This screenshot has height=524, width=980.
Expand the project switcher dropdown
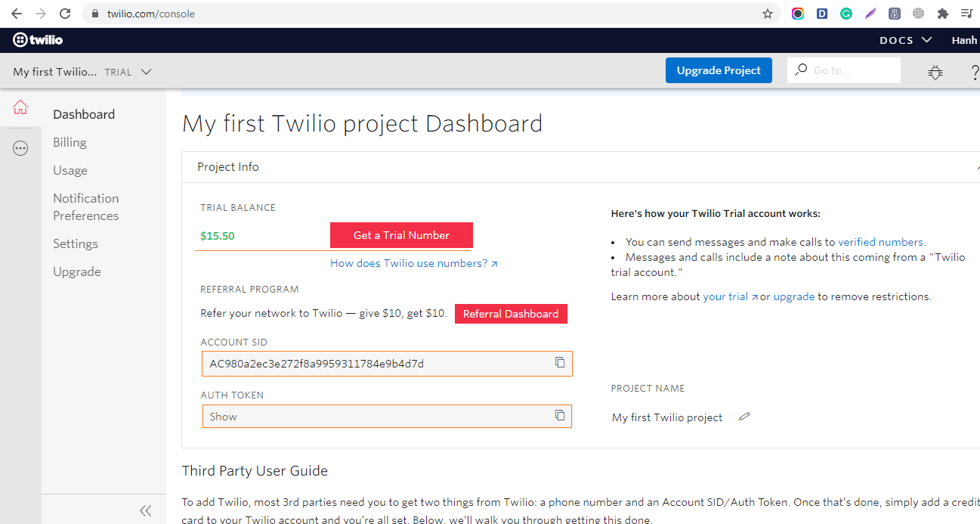pyautogui.click(x=147, y=72)
